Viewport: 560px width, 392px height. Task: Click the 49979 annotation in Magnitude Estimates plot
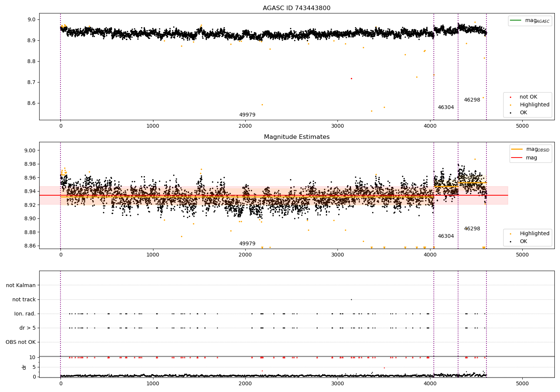[x=247, y=244]
